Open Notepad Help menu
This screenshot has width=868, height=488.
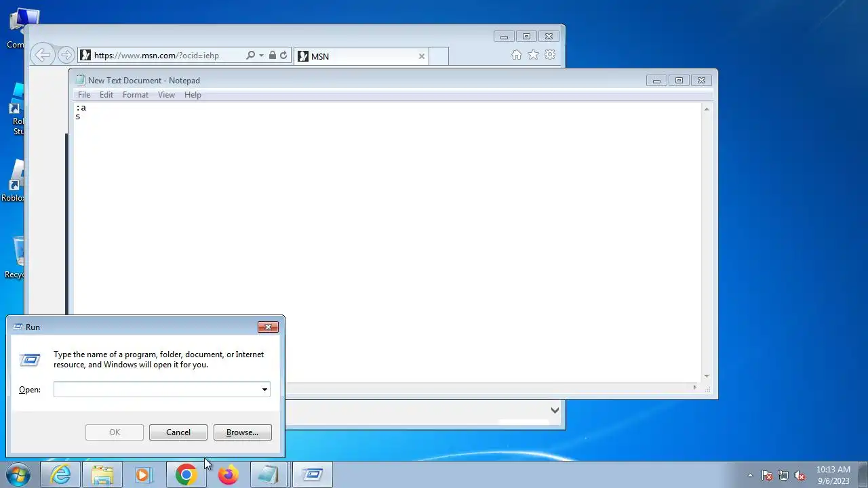(x=193, y=95)
